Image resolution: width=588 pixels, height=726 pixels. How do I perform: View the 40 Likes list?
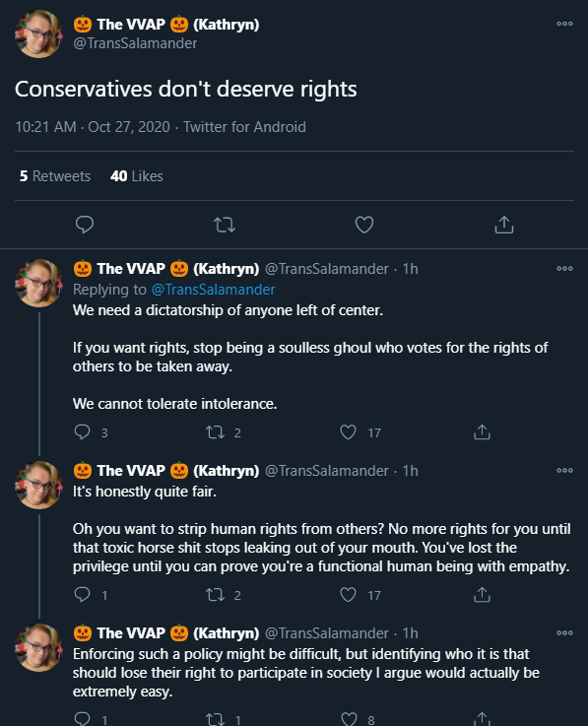pyautogui.click(x=137, y=176)
